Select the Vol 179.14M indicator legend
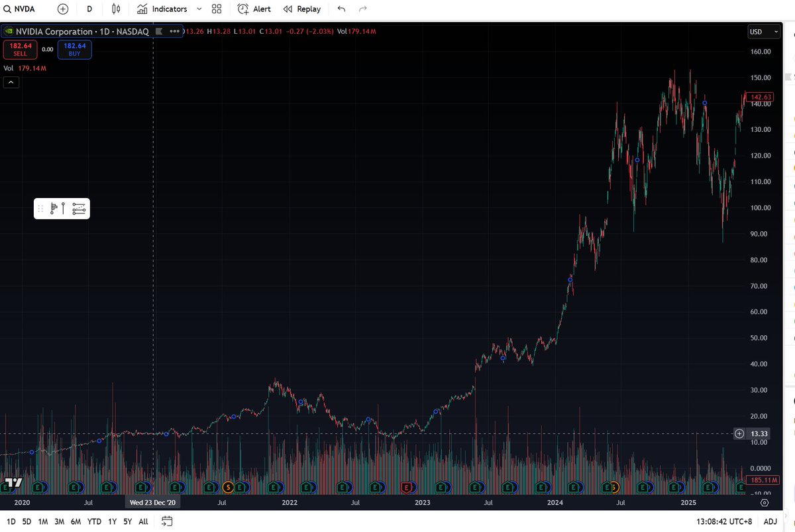Screen dimensions: 795x532 [25, 68]
